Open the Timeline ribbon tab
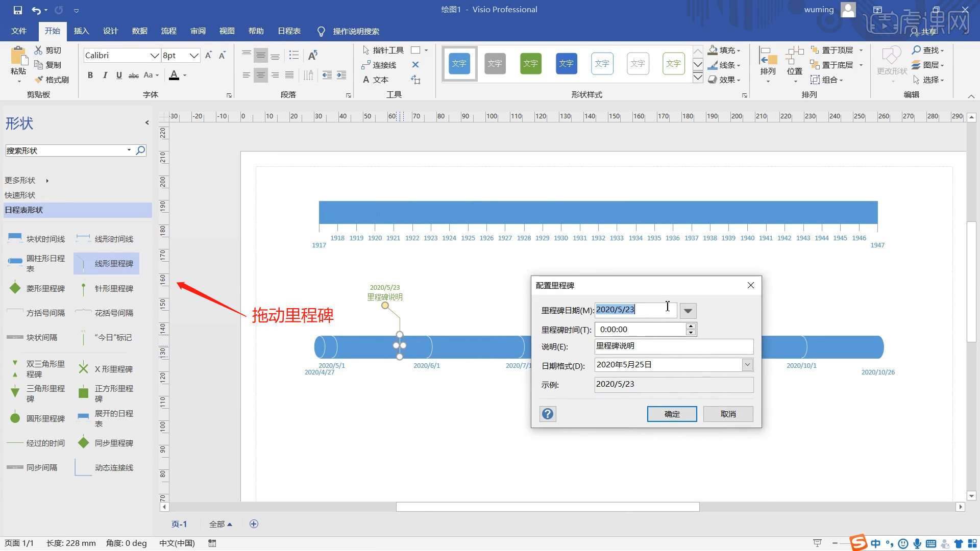This screenshot has height=551, width=980. pos(289,31)
